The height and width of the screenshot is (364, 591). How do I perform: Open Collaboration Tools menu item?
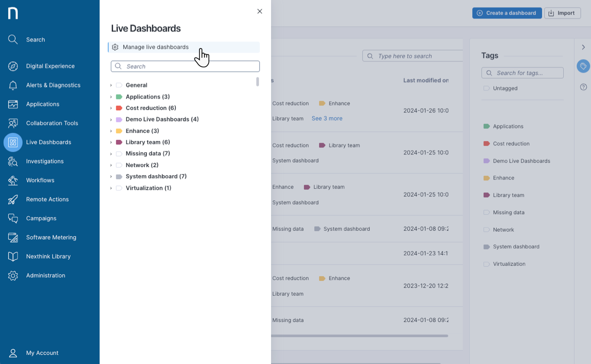point(52,123)
